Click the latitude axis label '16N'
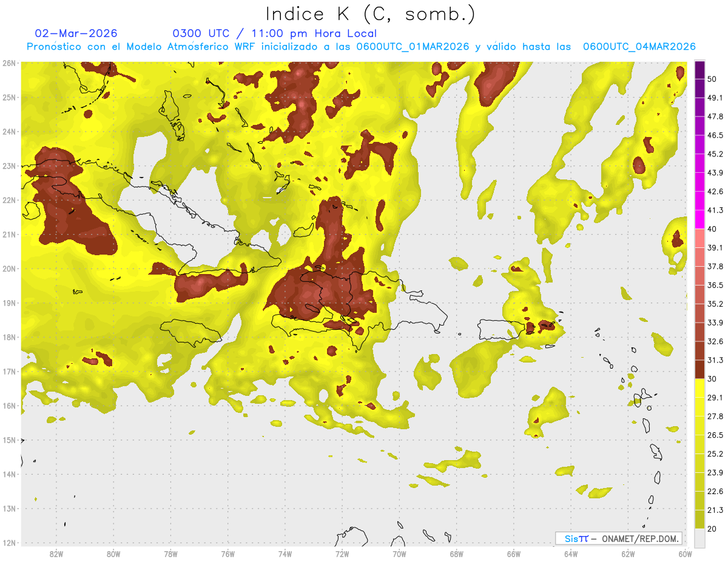This screenshot has width=728, height=562. click(9, 406)
